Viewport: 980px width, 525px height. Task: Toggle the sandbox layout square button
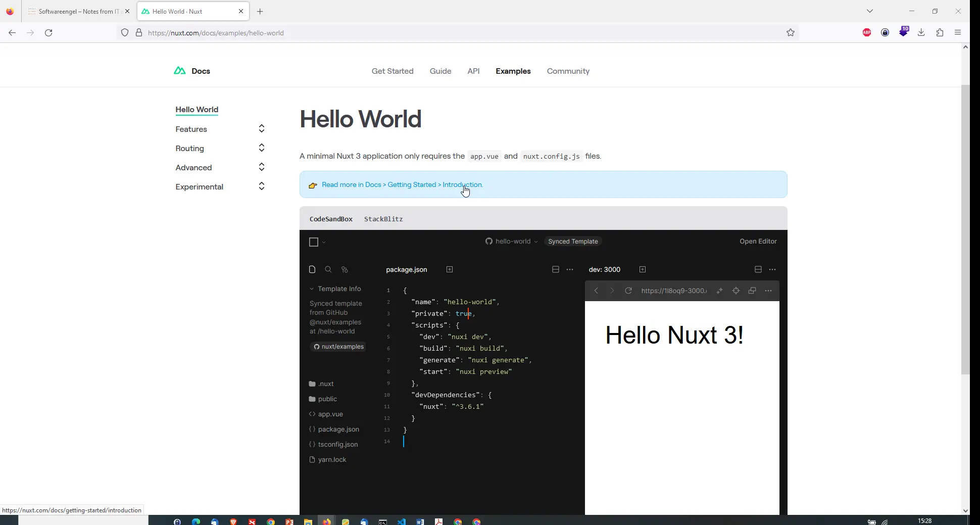(x=314, y=242)
